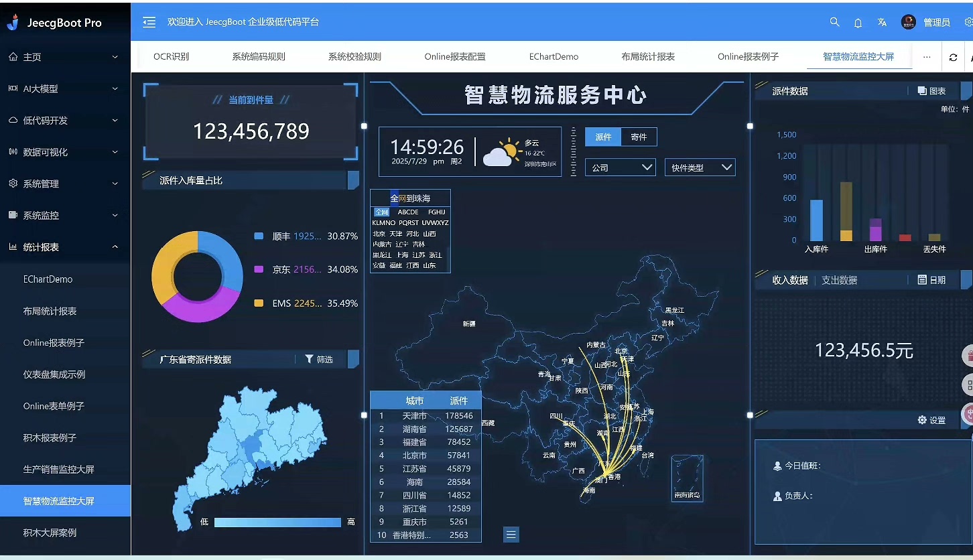The width and height of the screenshot is (973, 560).
Task: Open the more-tabs ellipsis menu
Action: coord(927,57)
